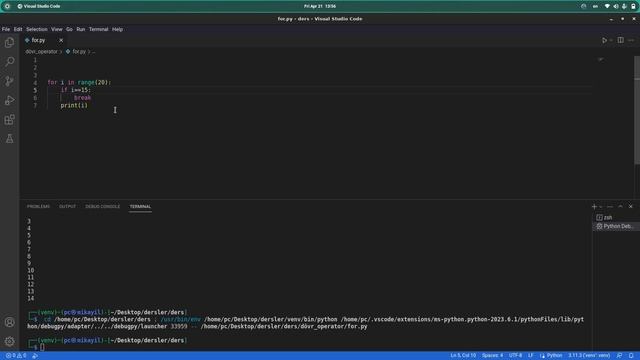Expand the run button dropdown arrow

pos(611,40)
